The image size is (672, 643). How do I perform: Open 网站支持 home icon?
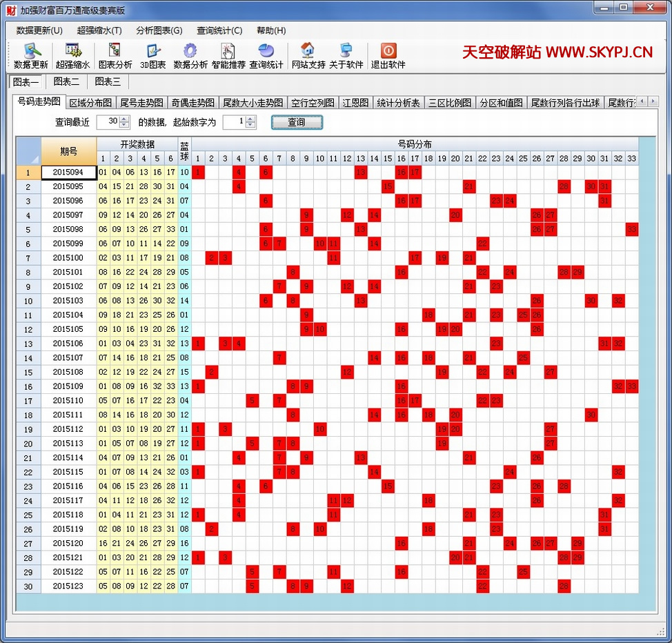tap(308, 56)
